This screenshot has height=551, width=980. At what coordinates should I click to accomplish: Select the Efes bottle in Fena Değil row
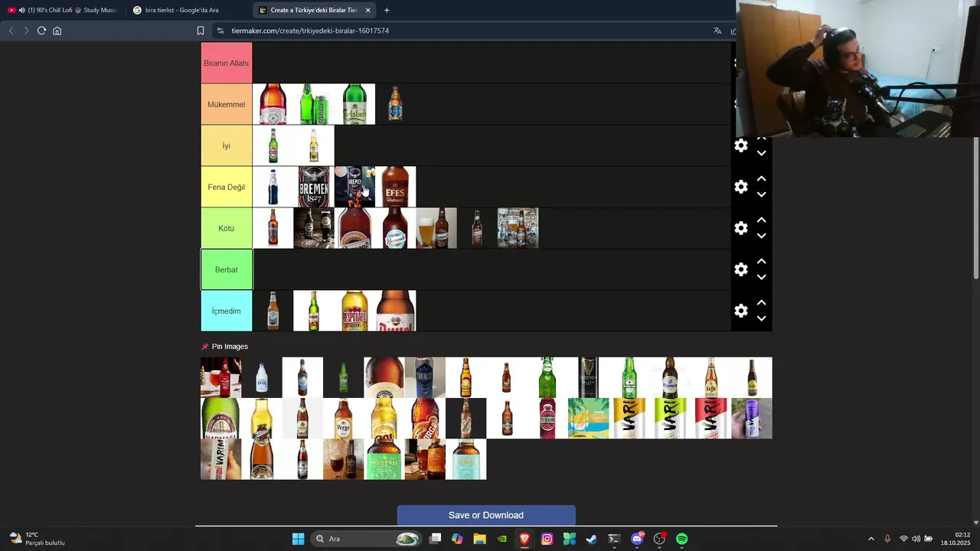click(x=396, y=187)
